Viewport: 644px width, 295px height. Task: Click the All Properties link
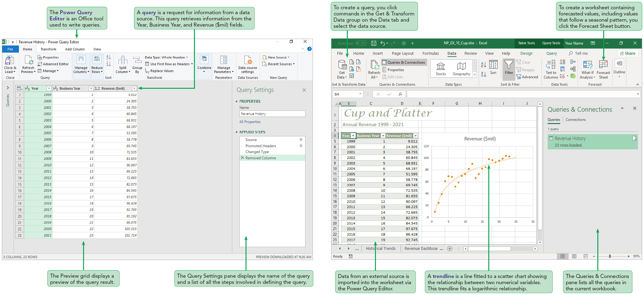[250, 122]
